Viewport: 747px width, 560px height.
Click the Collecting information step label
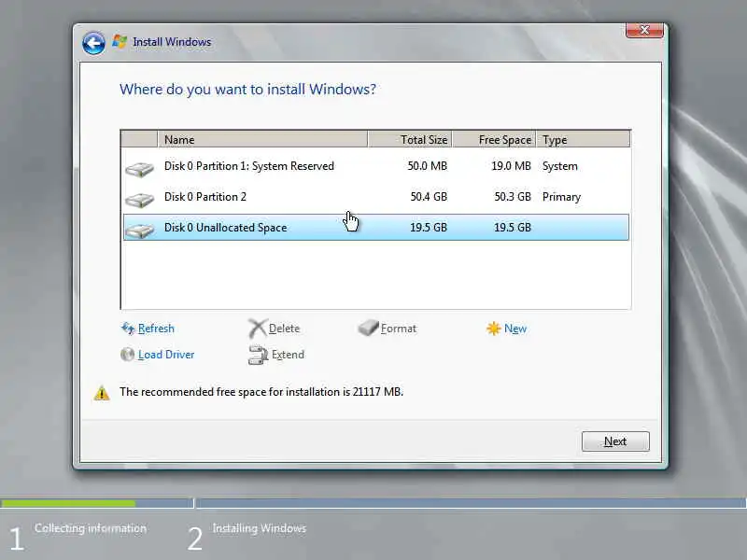(x=91, y=528)
